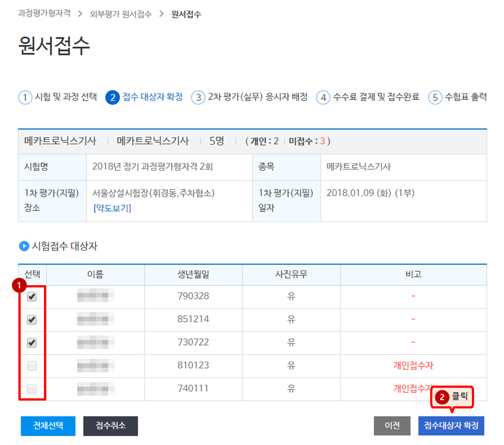Click the 사진유무 column header
The image size is (504, 445).
click(x=291, y=275)
